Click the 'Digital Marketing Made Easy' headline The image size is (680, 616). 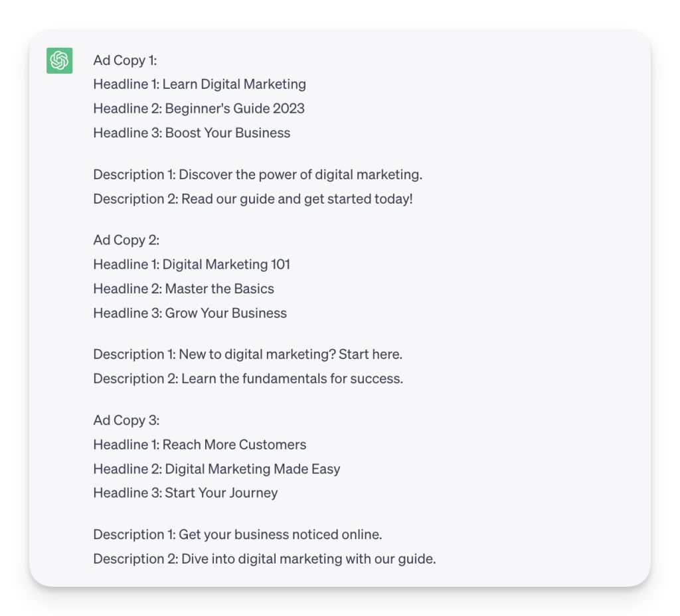[216, 469]
